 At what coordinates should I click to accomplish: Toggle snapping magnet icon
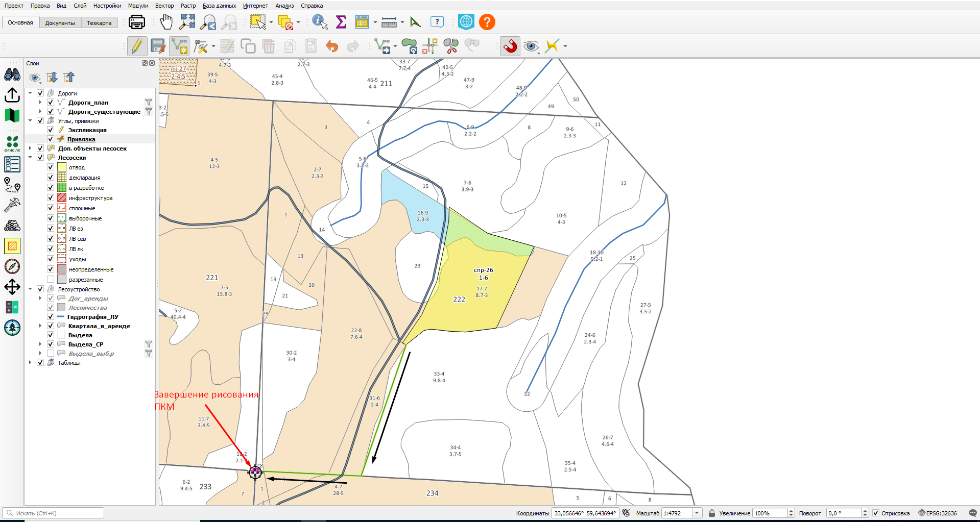[x=510, y=46]
